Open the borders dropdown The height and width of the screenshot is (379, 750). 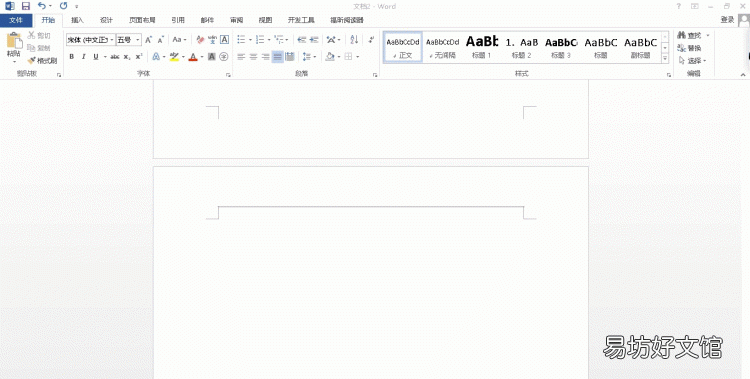pyautogui.click(x=357, y=56)
